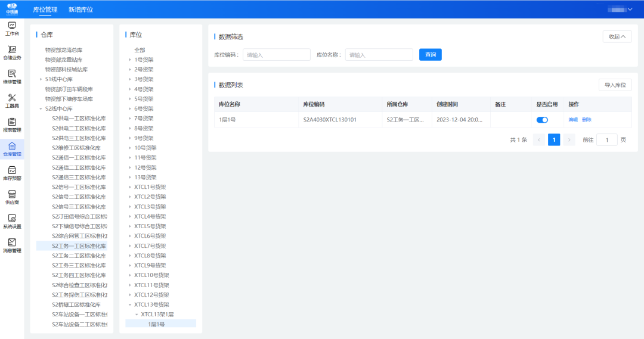The height and width of the screenshot is (339, 644).
Task: Select S2信号三工区标准化库
Action: pyautogui.click(x=79, y=207)
